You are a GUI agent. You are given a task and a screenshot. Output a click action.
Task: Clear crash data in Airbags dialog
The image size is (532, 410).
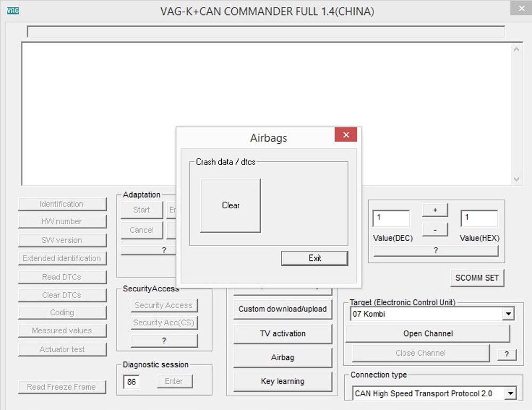click(x=231, y=206)
